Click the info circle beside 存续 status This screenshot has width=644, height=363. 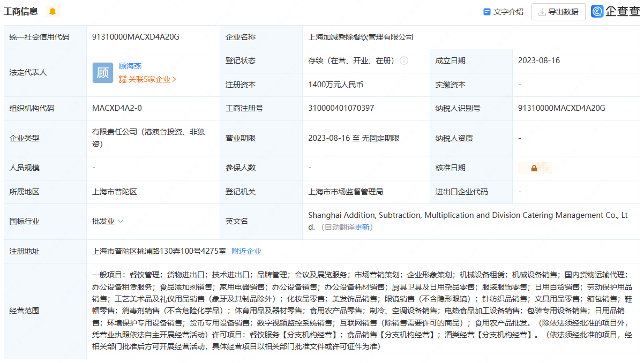tap(404, 61)
